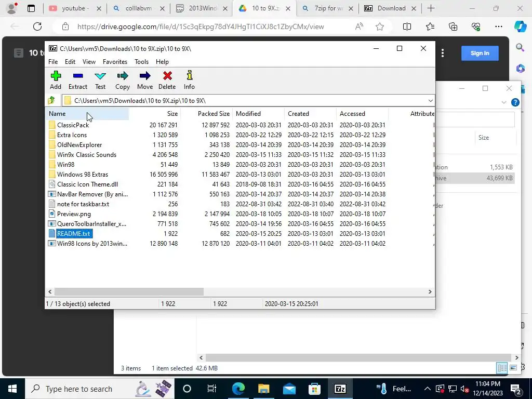Open Microsoft Edge from taskbar

pos(238,389)
